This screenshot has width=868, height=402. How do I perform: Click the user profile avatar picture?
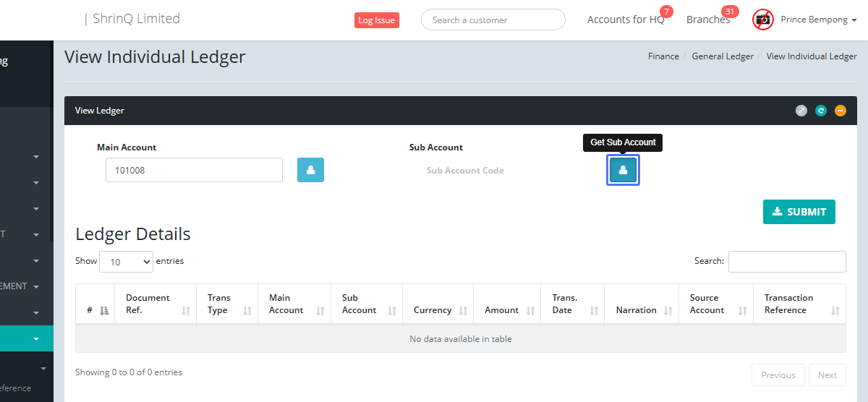pos(762,20)
